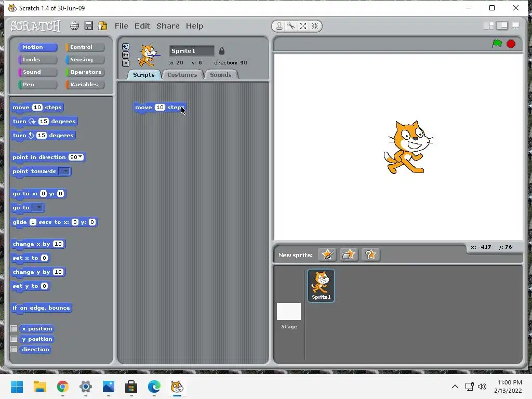This screenshot has height=399, width=532.
Task: Click the turn counterclockwise 15 degrees block
Action: [x=43, y=136]
